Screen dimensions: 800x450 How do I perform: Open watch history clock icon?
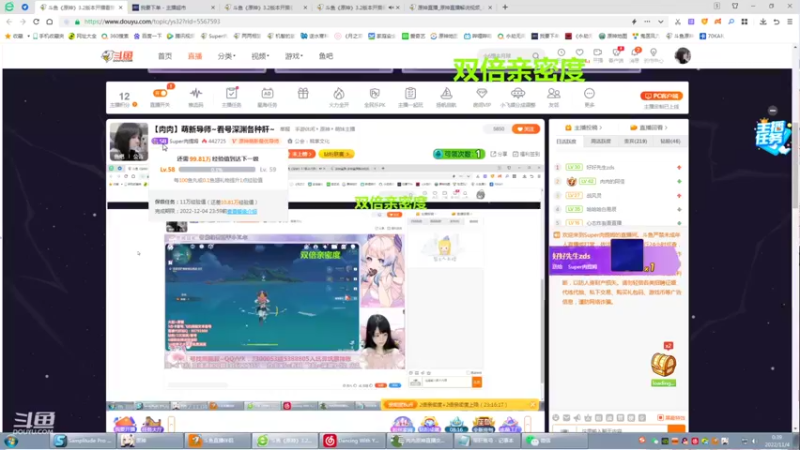point(561,53)
